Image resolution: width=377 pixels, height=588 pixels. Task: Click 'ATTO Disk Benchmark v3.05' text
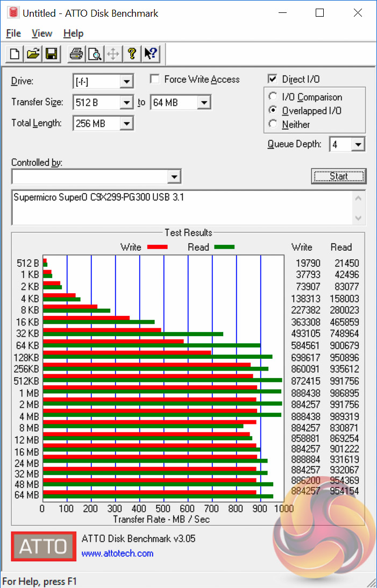point(138,539)
